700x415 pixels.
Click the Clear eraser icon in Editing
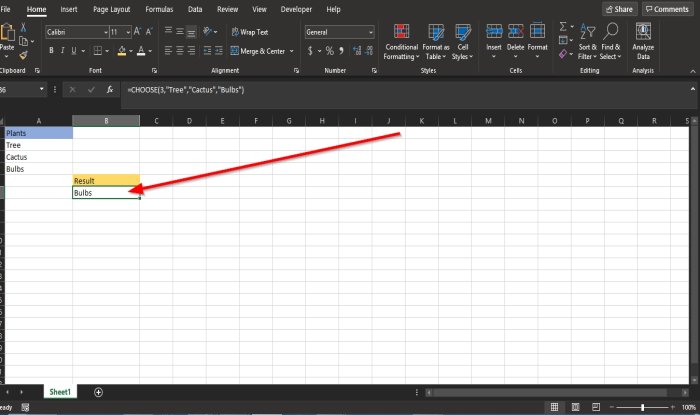563,54
